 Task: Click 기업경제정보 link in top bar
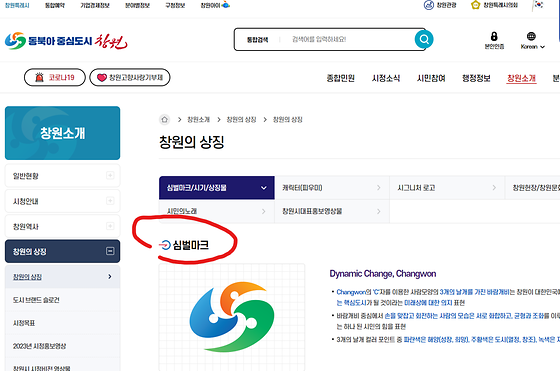coord(95,5)
